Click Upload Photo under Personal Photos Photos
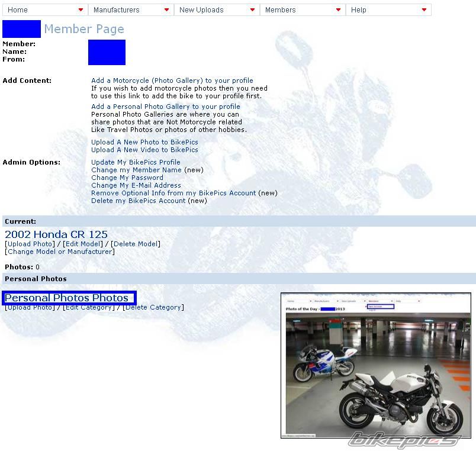This screenshot has width=476, height=454. click(x=30, y=307)
